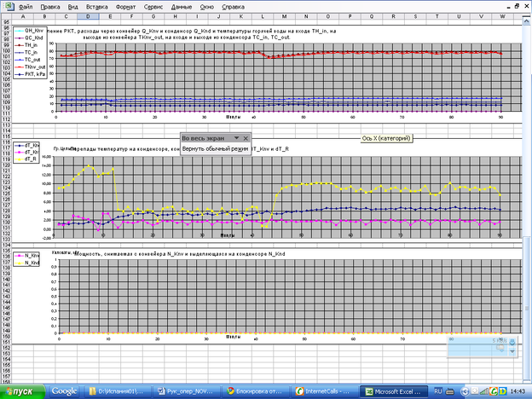Viewport: 532px width, 399px height.
Task: Click the white square tray icon
Action: pyautogui.click(x=475, y=391)
